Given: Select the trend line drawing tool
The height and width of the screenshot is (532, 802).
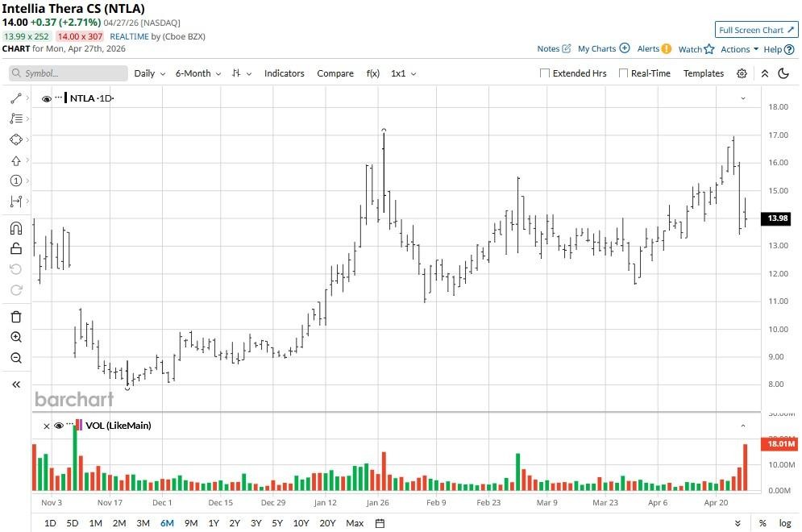Looking at the screenshot, I should (x=15, y=98).
